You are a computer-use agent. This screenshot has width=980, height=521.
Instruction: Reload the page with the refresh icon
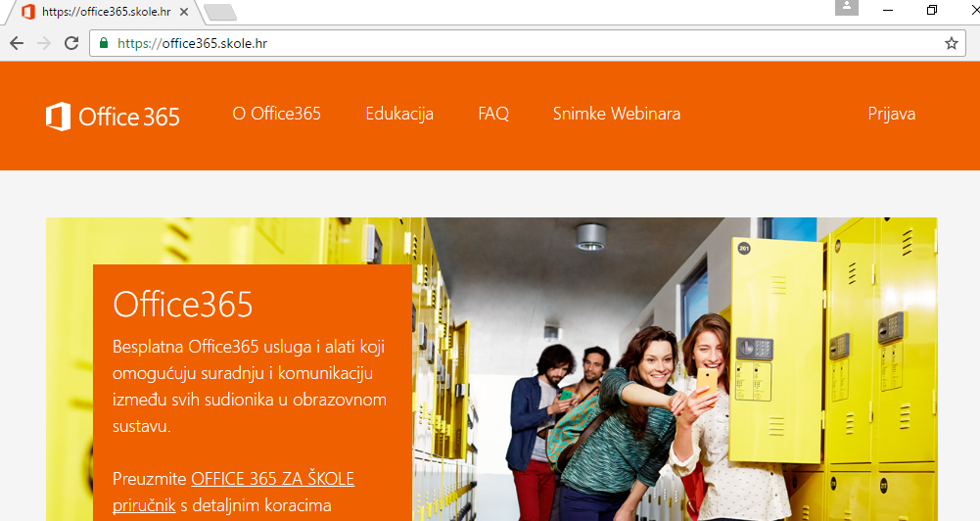point(71,43)
